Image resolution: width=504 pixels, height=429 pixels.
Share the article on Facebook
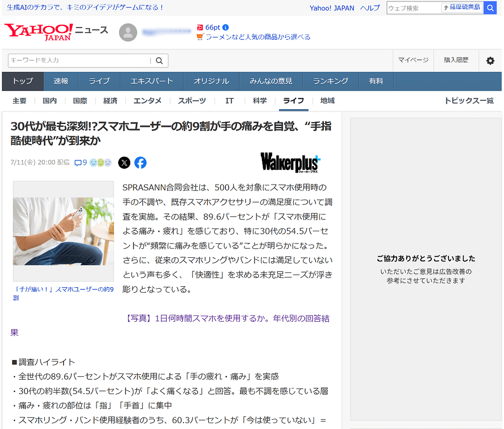pos(140,163)
